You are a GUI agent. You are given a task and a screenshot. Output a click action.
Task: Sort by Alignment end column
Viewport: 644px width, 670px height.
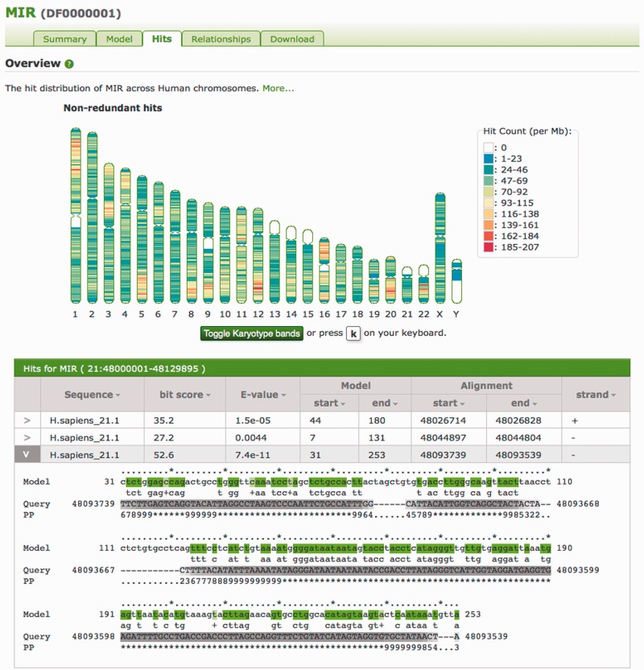click(x=523, y=403)
